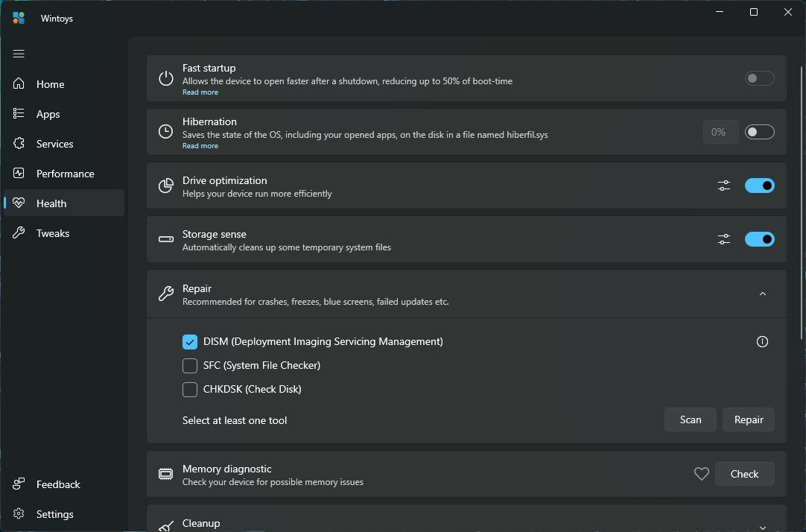Check the CHKDSK Check Disk box
Viewport: 806px width, 532px height.
[190, 389]
